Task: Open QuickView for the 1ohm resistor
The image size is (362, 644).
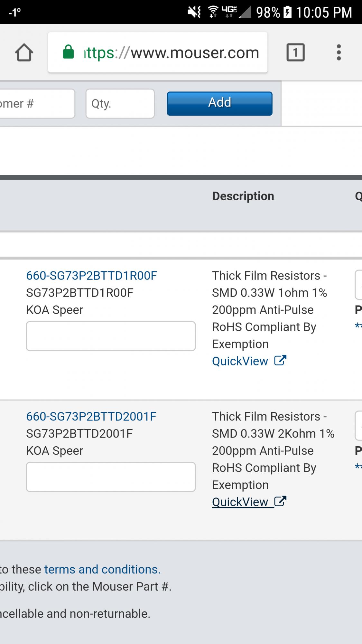Action: tap(240, 361)
